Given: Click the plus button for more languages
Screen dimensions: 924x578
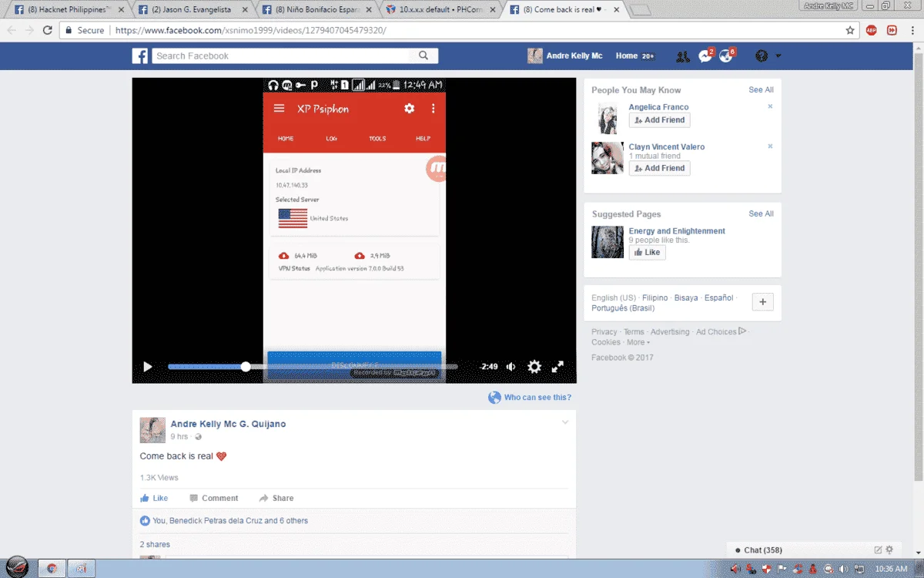Looking at the screenshot, I should (x=762, y=302).
